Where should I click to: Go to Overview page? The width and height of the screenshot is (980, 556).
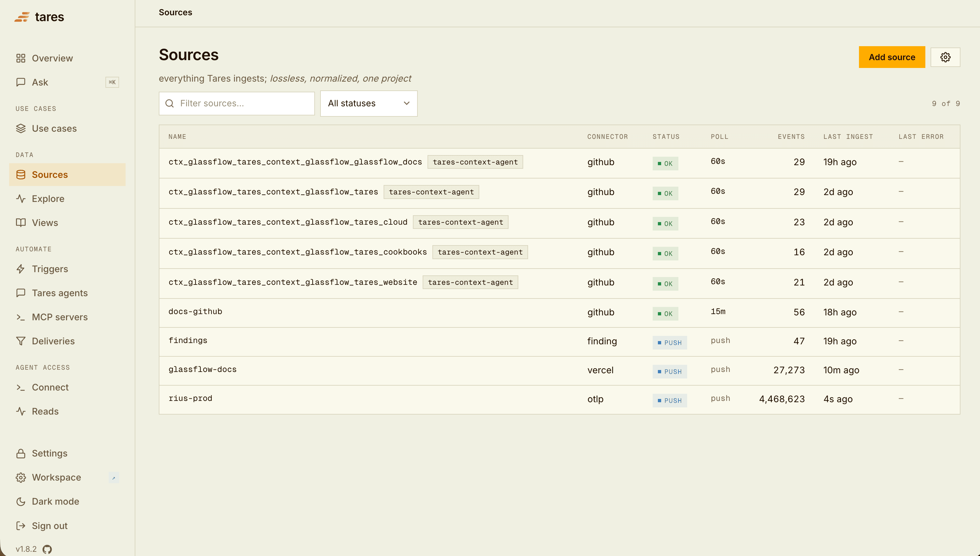[67, 58]
